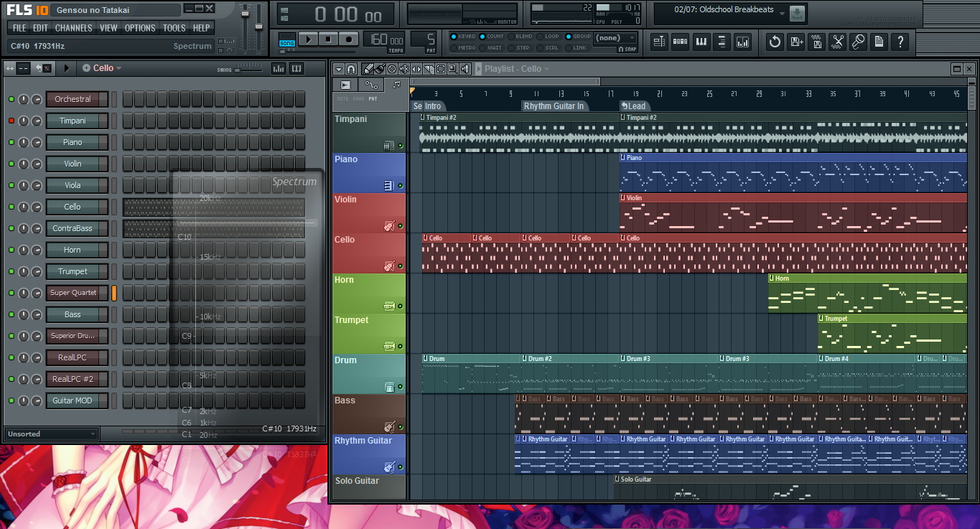Open the Playlist view from the toolbar
Screen dimensions: 980x529
coord(659,42)
